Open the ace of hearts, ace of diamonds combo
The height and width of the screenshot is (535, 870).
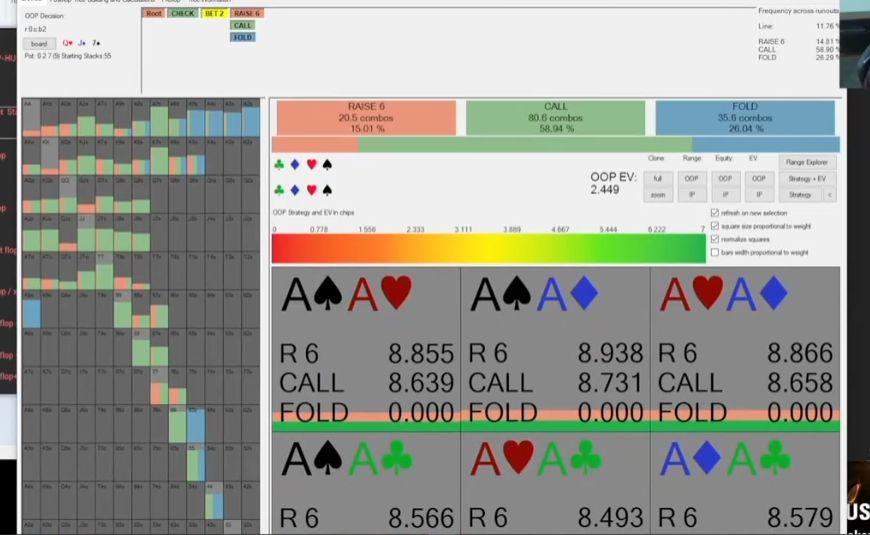(745, 349)
